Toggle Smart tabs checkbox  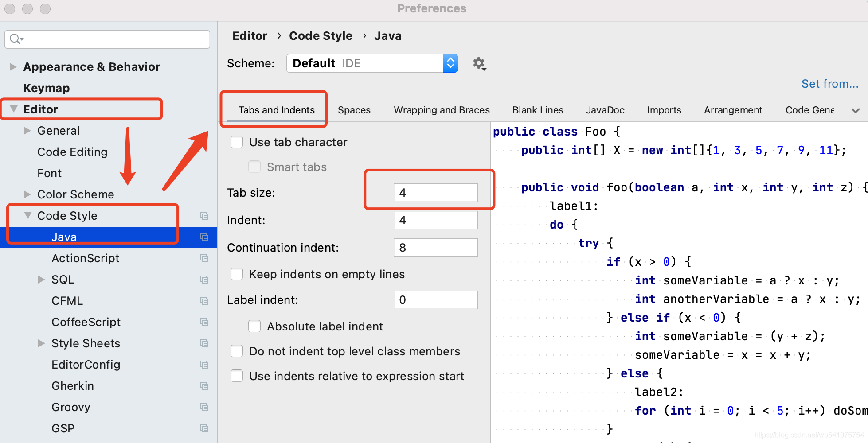point(254,167)
